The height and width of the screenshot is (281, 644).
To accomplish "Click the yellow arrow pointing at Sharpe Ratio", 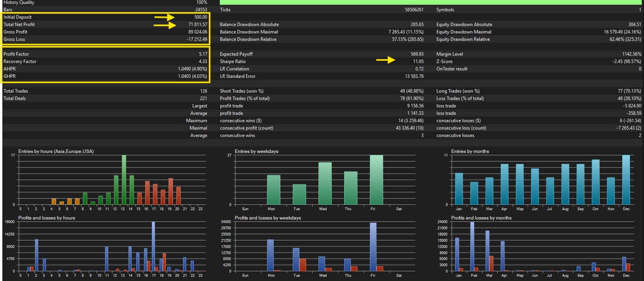I will tap(385, 60).
